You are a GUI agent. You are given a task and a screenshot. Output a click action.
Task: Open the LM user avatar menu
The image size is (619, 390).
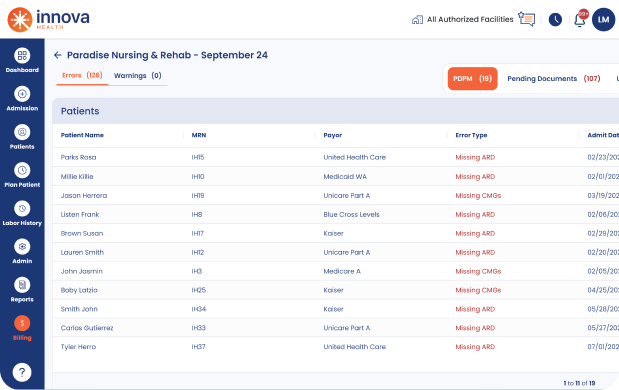[603, 19]
